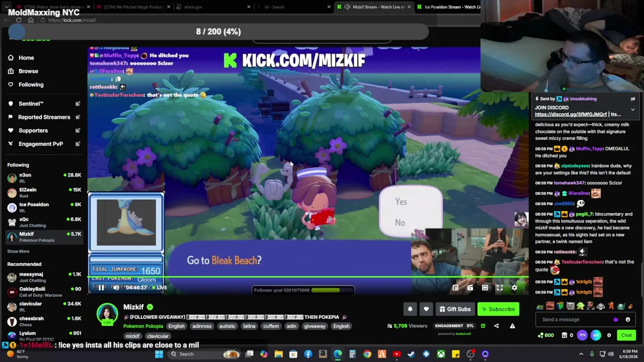Pause the Mizkif stream video
Screen dimensions: 644x362
(101, 288)
